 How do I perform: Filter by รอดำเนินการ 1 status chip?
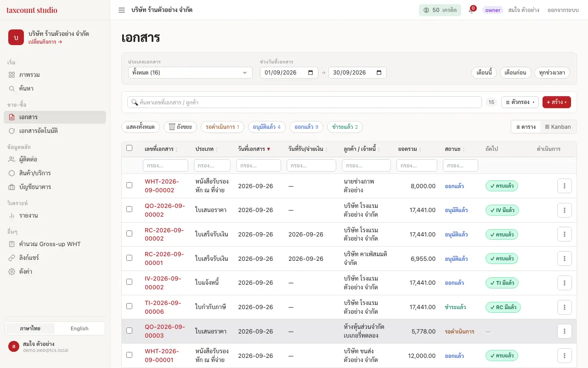tap(223, 127)
